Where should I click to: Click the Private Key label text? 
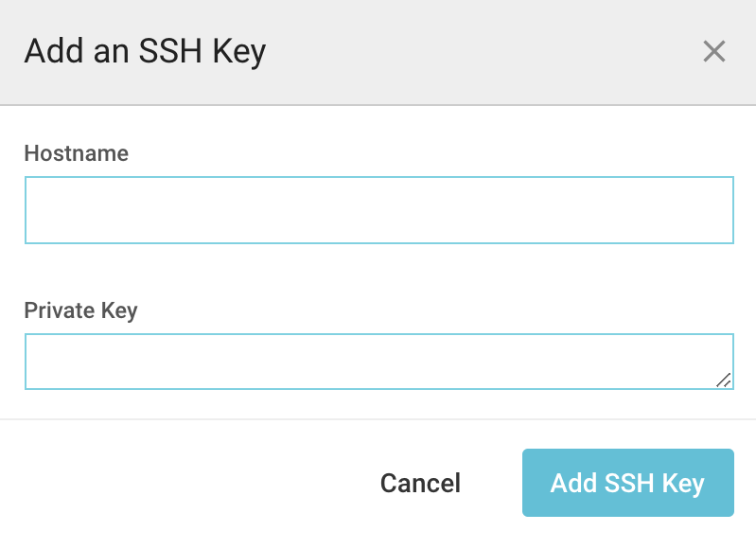pos(80,310)
